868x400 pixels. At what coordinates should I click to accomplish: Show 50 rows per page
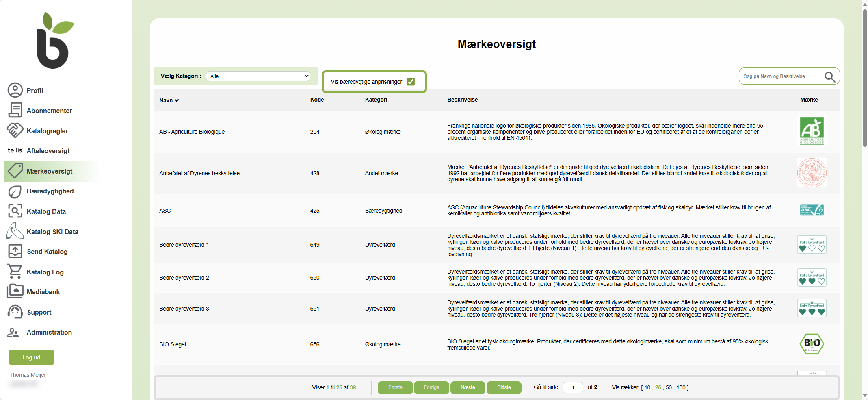pyautogui.click(x=669, y=387)
